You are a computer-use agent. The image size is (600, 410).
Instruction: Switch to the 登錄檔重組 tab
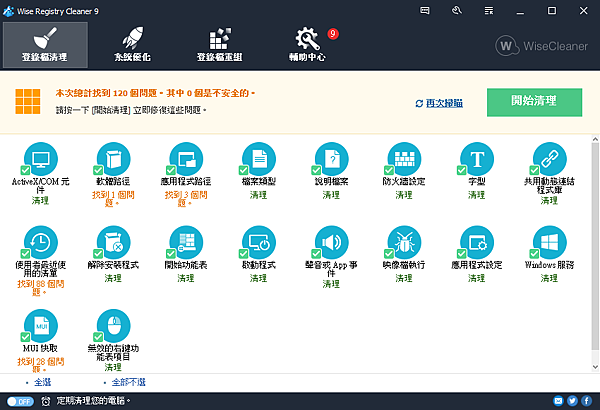[x=220, y=45]
